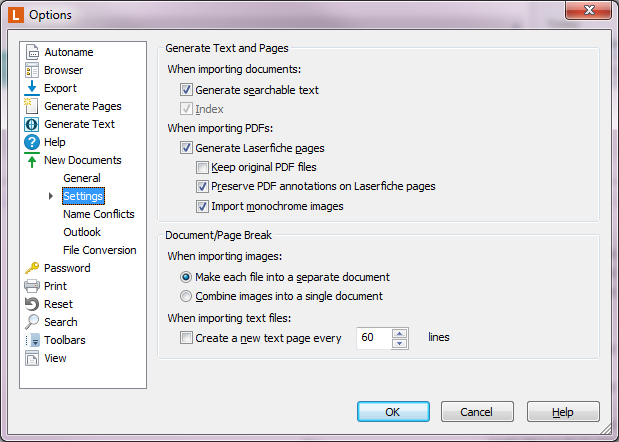This screenshot has width=619, height=442.
Task: Uncheck Generate searchable text
Action: point(186,90)
